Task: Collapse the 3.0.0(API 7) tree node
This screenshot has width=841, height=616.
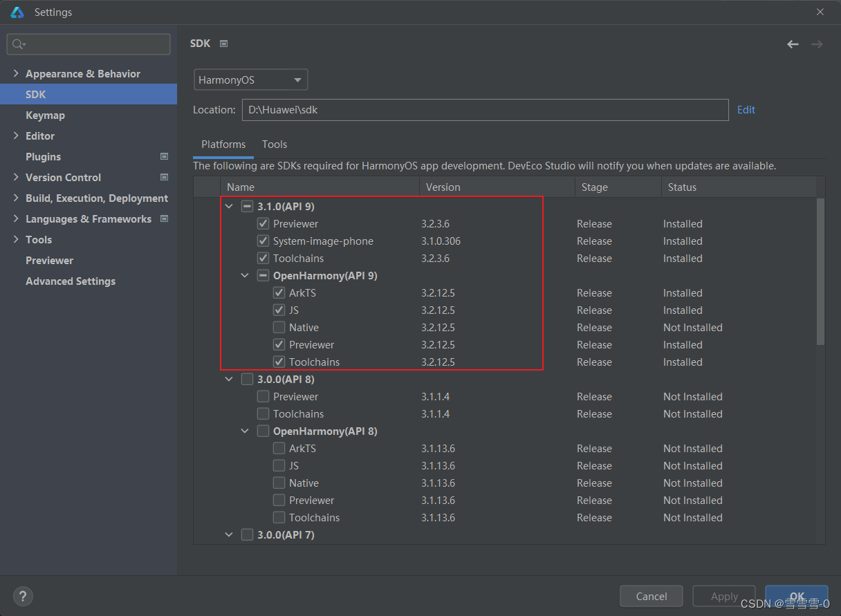Action: [229, 534]
